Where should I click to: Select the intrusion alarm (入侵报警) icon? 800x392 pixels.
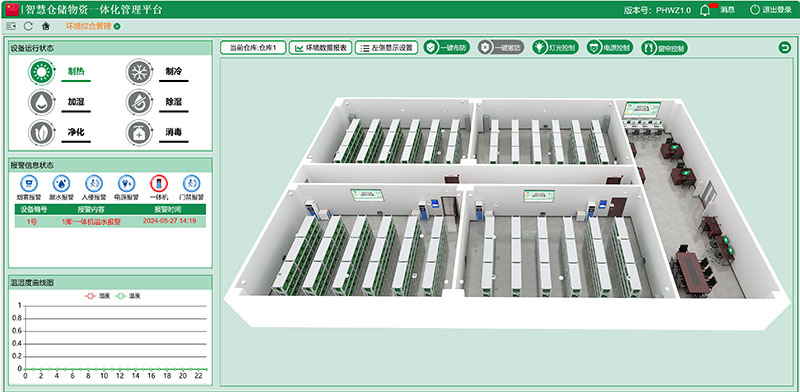pyautogui.click(x=94, y=183)
